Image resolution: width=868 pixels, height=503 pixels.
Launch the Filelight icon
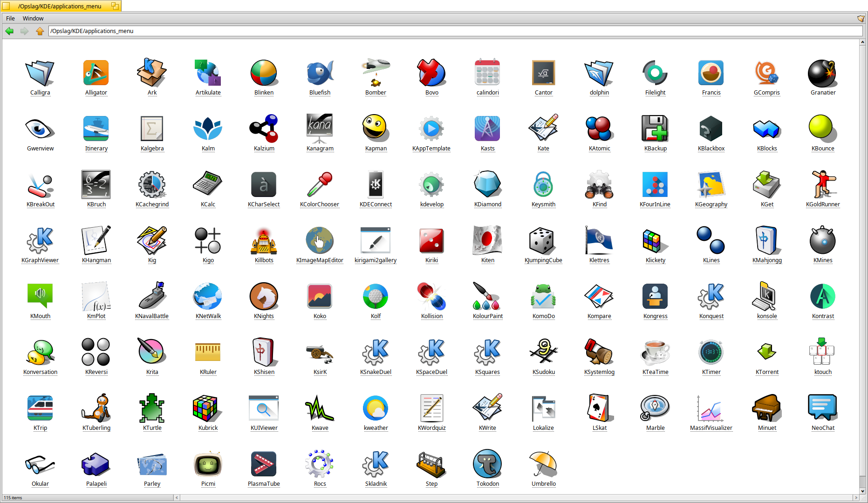tap(655, 73)
